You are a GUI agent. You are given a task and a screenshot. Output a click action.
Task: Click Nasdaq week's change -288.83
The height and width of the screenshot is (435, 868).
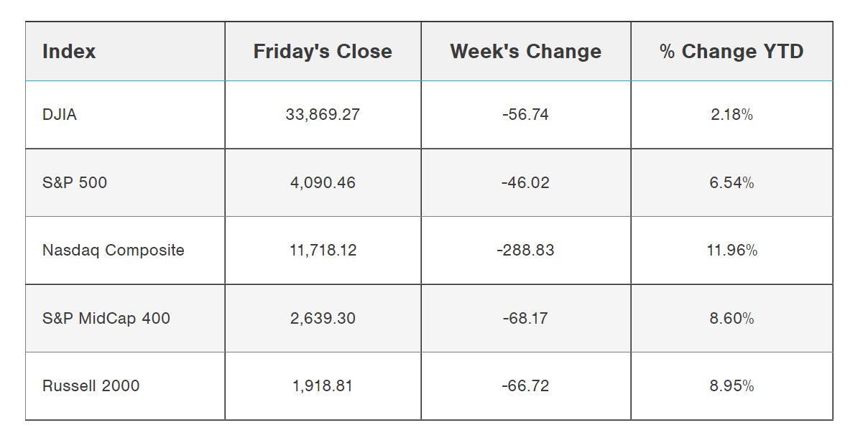click(x=526, y=250)
